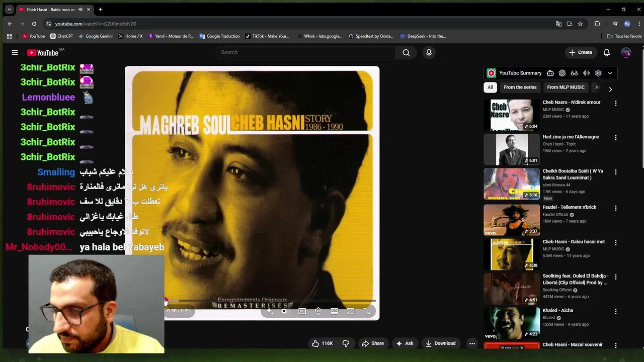This screenshot has height=362, width=644.
Task: Open the browser extensions puzzle icon
Action: [x=597, y=24]
